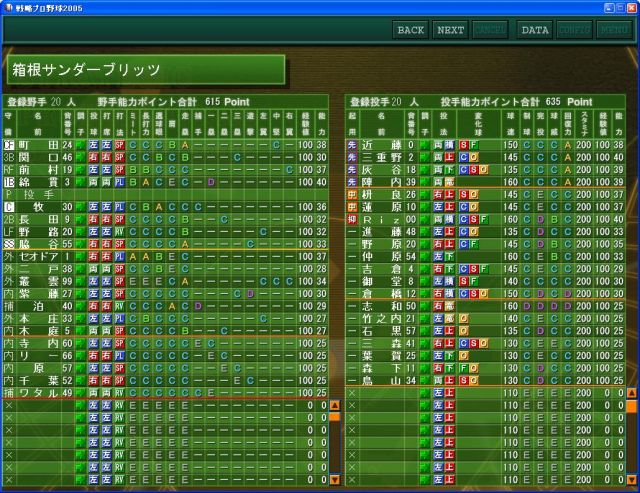This screenshot has height=493, width=640.
Task: Select the batter name 綿貫
Action: (x=39, y=182)
